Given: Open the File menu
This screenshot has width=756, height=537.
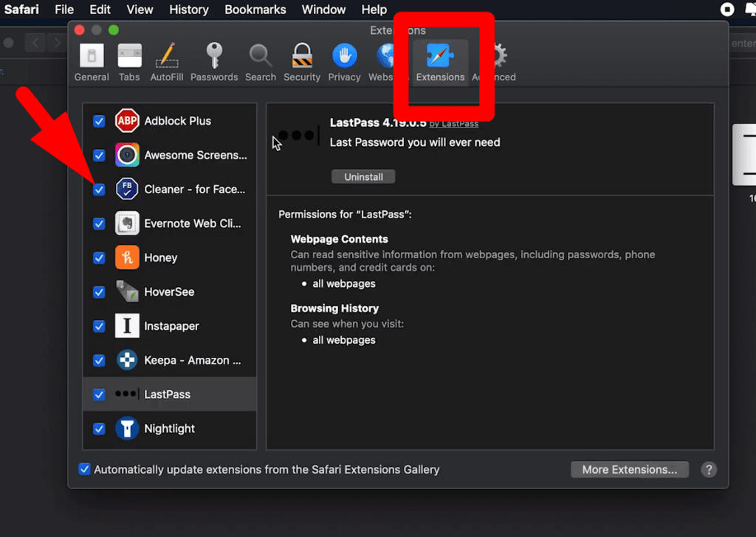Looking at the screenshot, I should (x=64, y=10).
